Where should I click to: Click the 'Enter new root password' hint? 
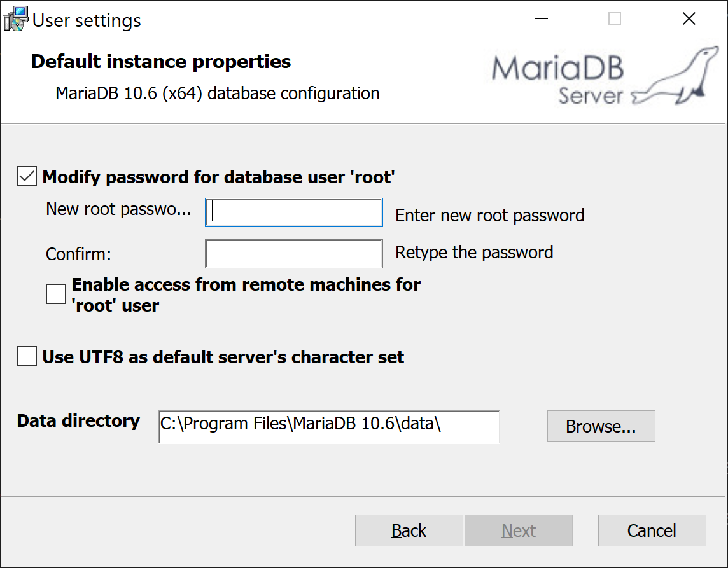tap(489, 216)
